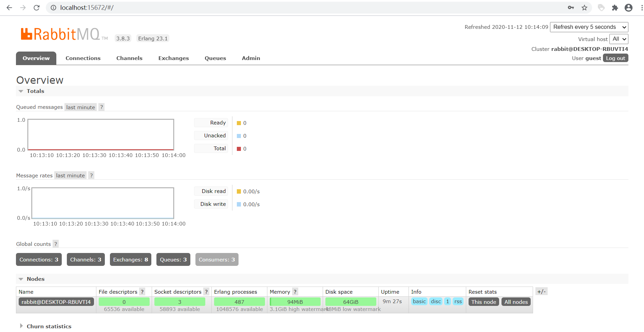644x332 pixels.
Task: Click the Consumers: 3 count button
Action: point(217,259)
